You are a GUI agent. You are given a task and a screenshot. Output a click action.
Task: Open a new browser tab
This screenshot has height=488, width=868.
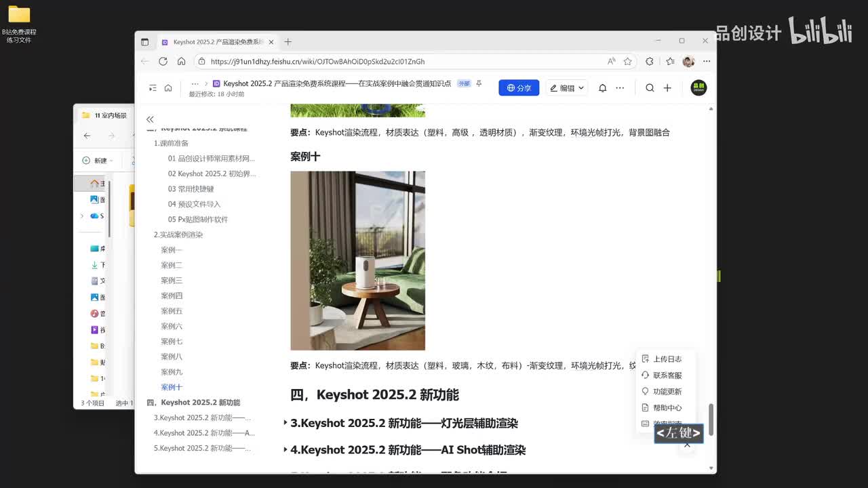coord(288,42)
